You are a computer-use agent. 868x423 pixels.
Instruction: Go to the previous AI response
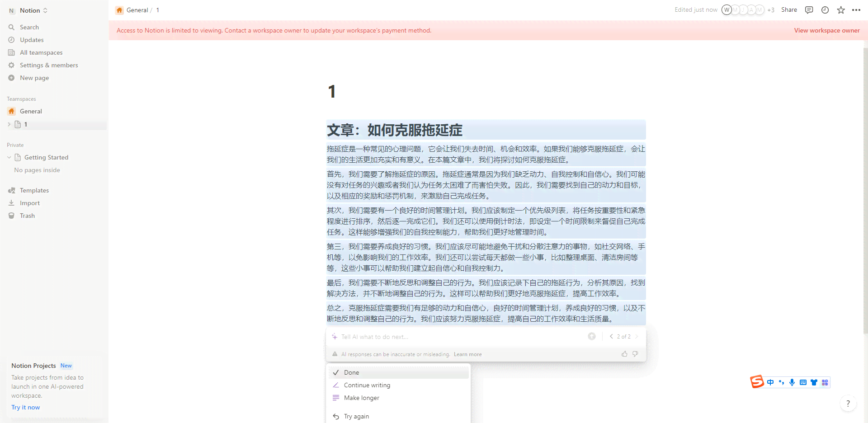point(611,336)
